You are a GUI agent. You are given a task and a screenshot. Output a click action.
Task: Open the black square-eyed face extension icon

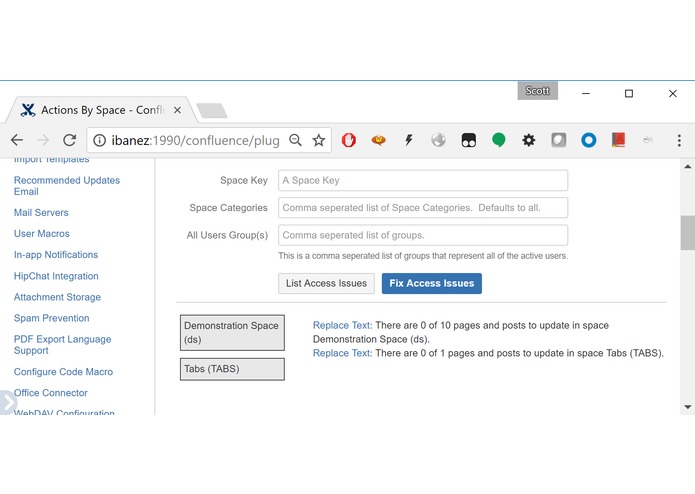(x=469, y=140)
